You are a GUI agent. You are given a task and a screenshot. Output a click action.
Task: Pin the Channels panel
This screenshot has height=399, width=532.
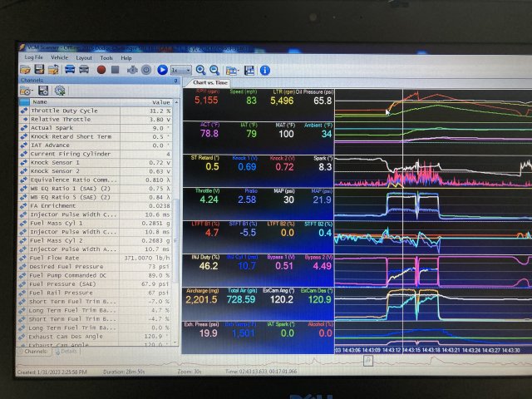(175, 81)
